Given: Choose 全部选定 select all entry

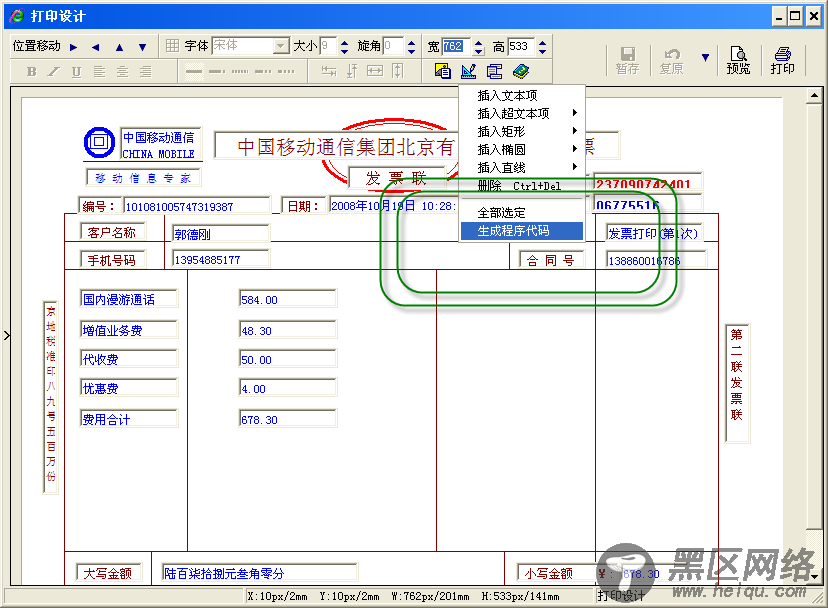Looking at the screenshot, I should coord(522,213).
